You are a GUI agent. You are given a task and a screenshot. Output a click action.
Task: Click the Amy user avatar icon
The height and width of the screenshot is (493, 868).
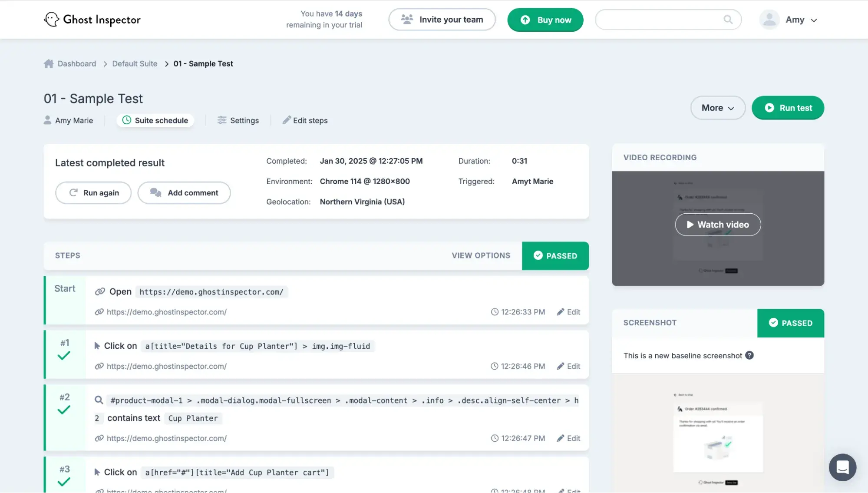[769, 20]
